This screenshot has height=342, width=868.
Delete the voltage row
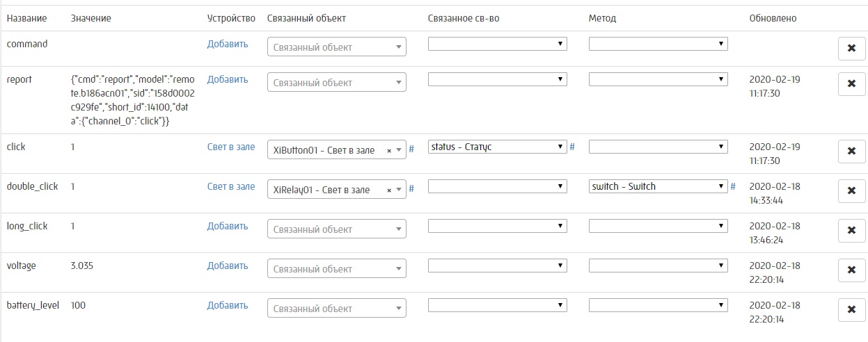pyautogui.click(x=851, y=270)
